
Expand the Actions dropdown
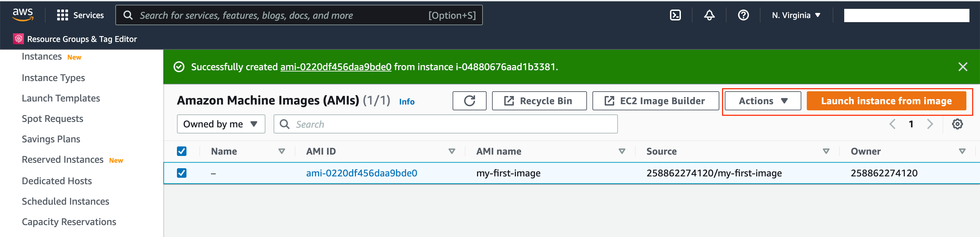[762, 101]
